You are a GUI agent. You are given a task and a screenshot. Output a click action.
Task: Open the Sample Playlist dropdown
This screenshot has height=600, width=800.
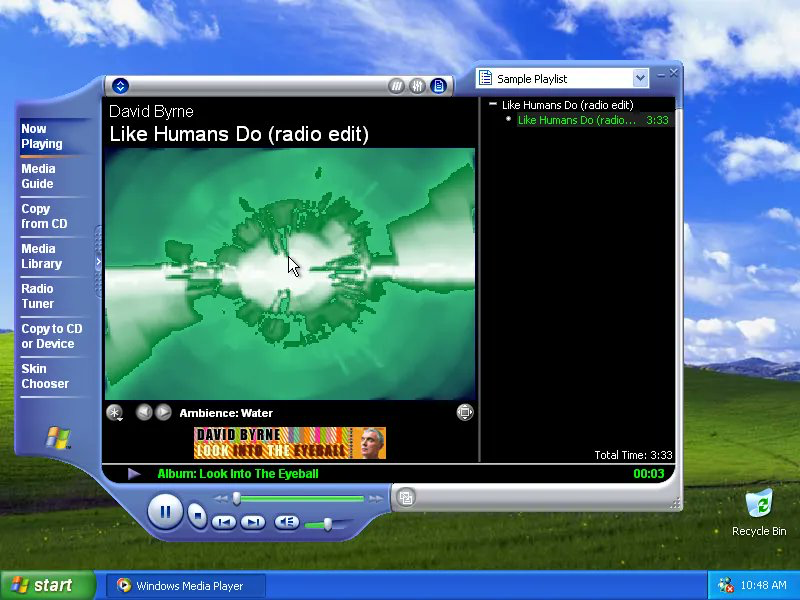pos(640,79)
